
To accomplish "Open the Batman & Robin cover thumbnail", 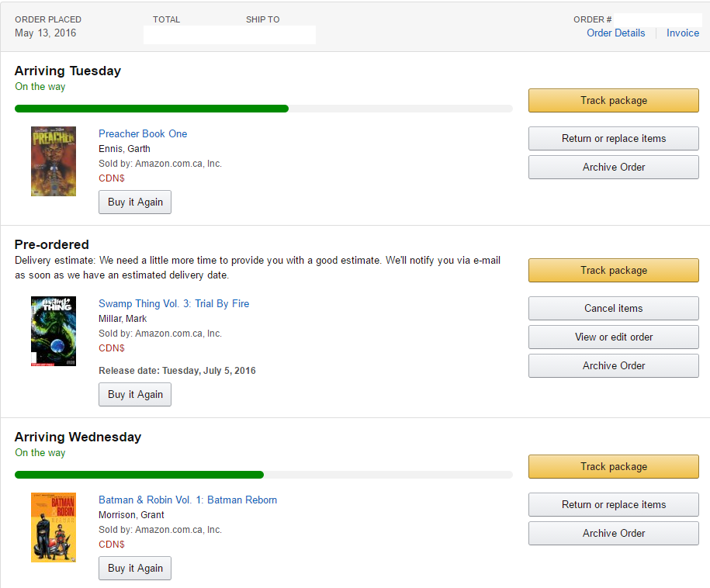I will click(54, 527).
